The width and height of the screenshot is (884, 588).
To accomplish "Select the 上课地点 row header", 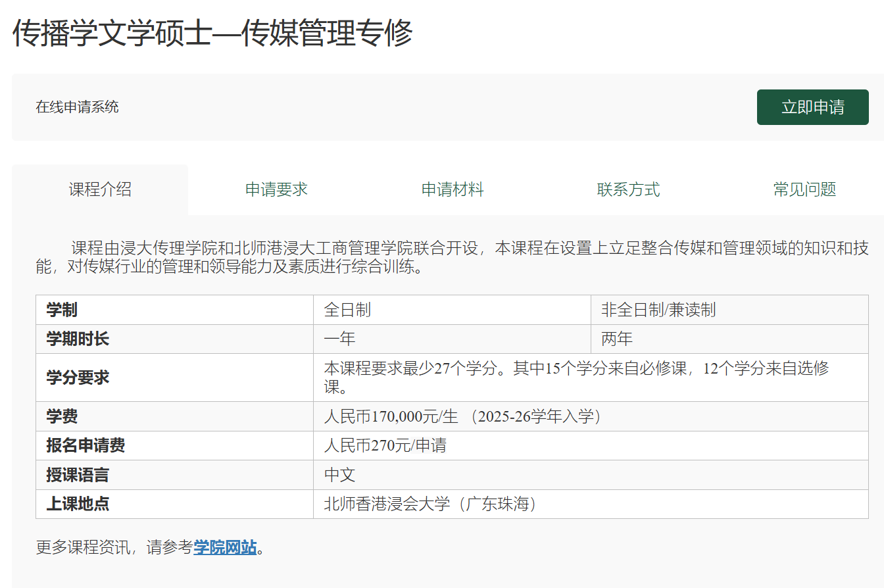I will 174,504.
